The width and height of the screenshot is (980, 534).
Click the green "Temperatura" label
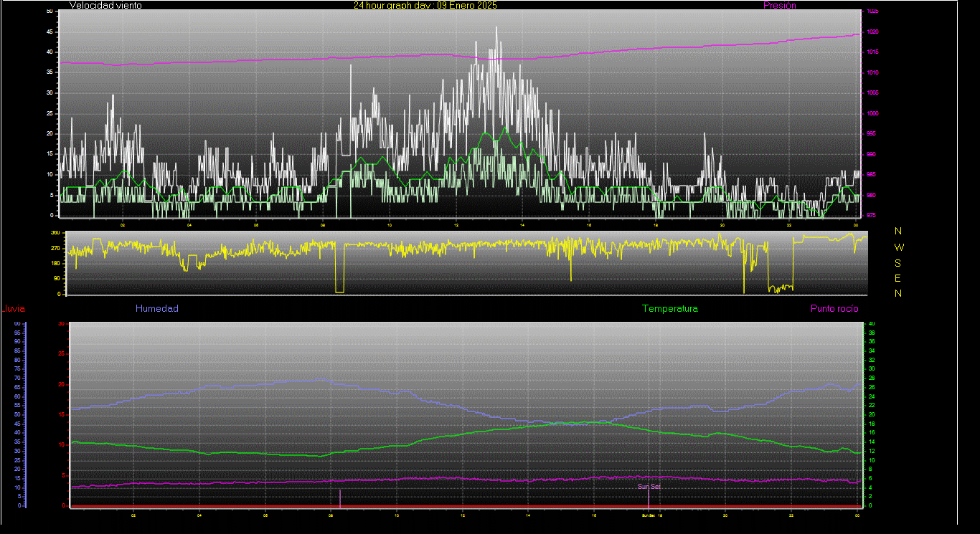tap(669, 308)
